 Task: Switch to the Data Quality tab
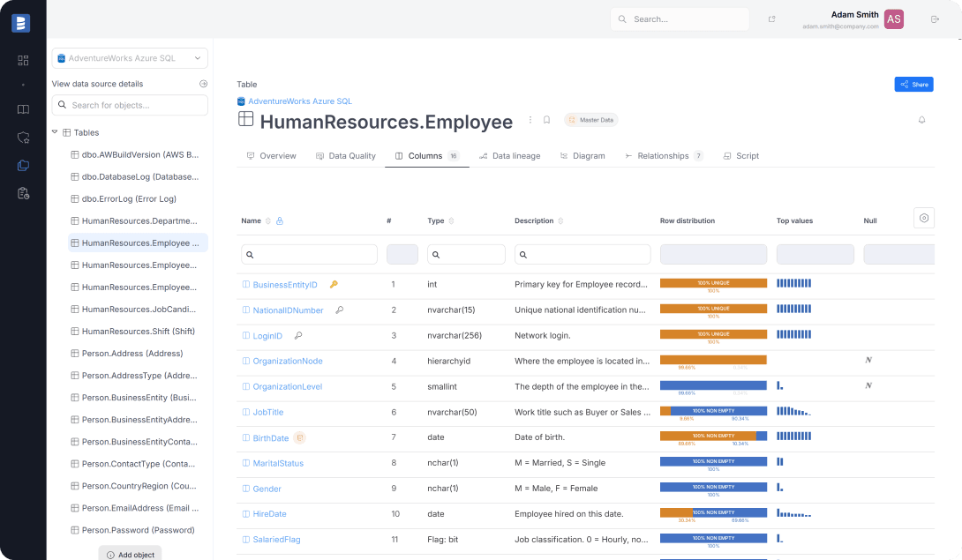point(352,155)
